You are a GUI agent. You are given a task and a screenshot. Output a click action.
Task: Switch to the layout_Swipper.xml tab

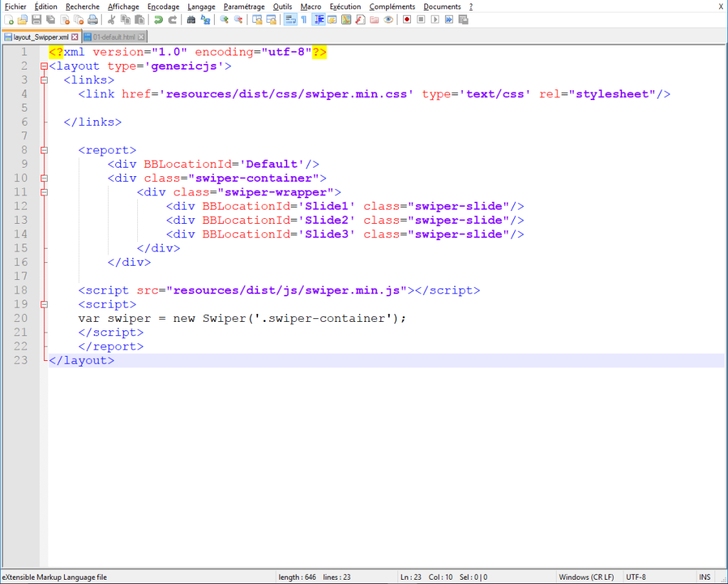pos(41,37)
